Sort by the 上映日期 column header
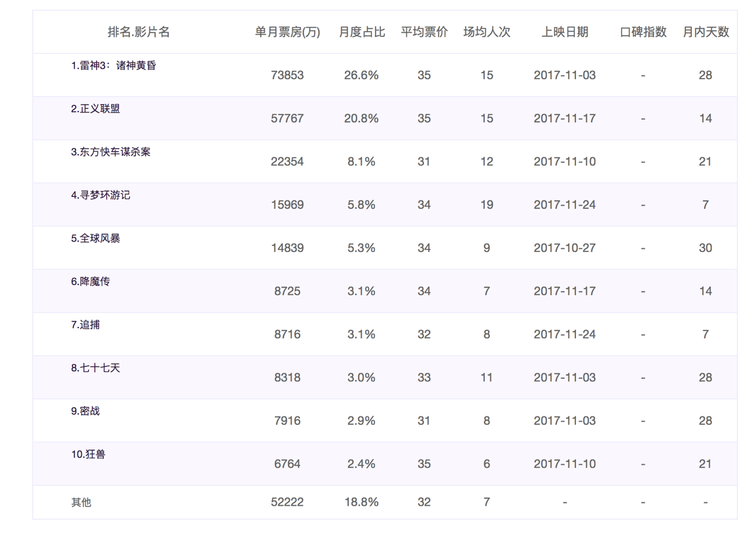 [x=565, y=32]
